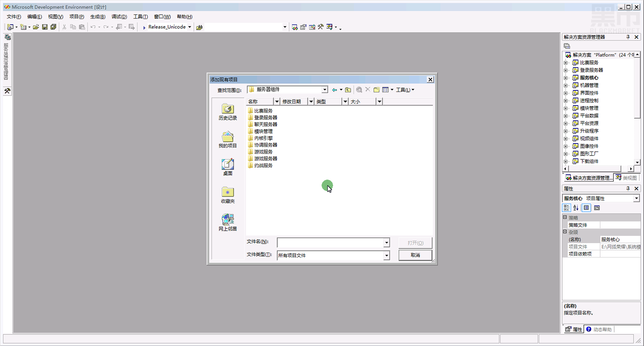Open the 文件类型 dropdown
The height and width of the screenshot is (346, 644).
point(386,255)
